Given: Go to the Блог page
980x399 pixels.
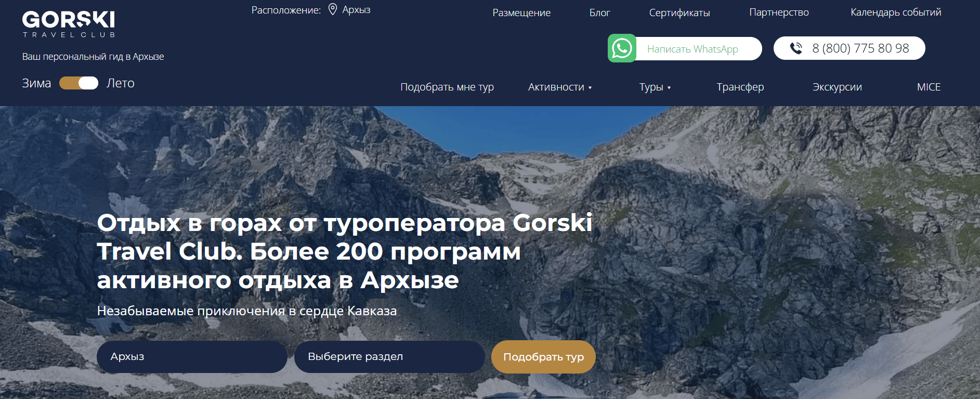Looking at the screenshot, I should click(x=599, y=12).
